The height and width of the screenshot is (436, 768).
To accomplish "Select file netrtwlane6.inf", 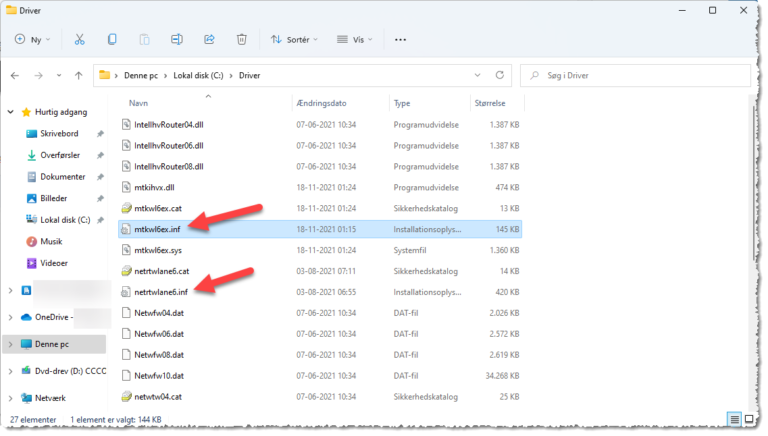I will point(161,292).
